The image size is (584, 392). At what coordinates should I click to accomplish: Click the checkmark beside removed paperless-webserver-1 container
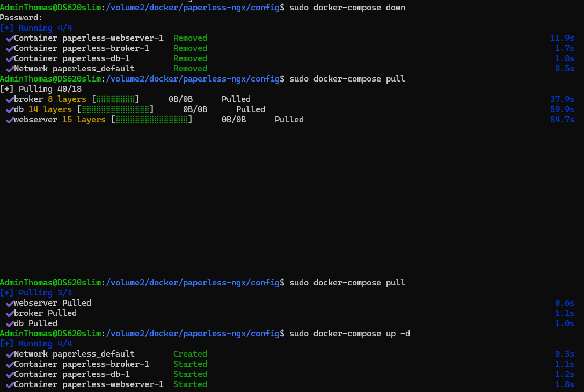click(10, 38)
